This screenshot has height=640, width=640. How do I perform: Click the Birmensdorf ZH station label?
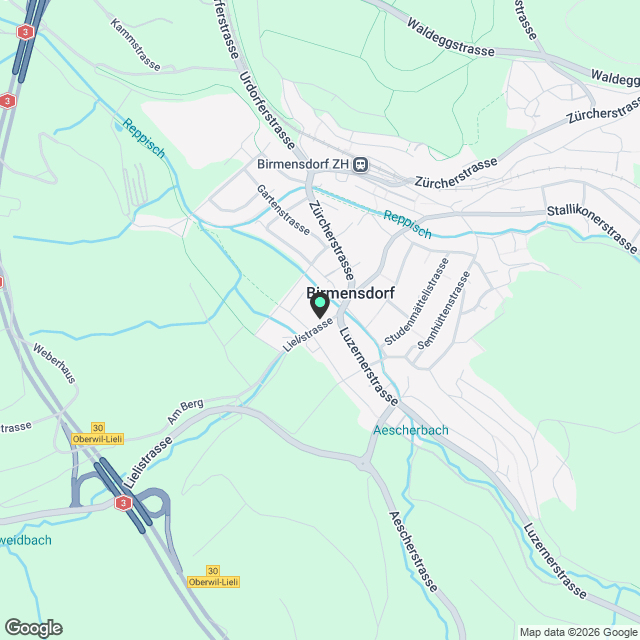[x=303, y=164]
